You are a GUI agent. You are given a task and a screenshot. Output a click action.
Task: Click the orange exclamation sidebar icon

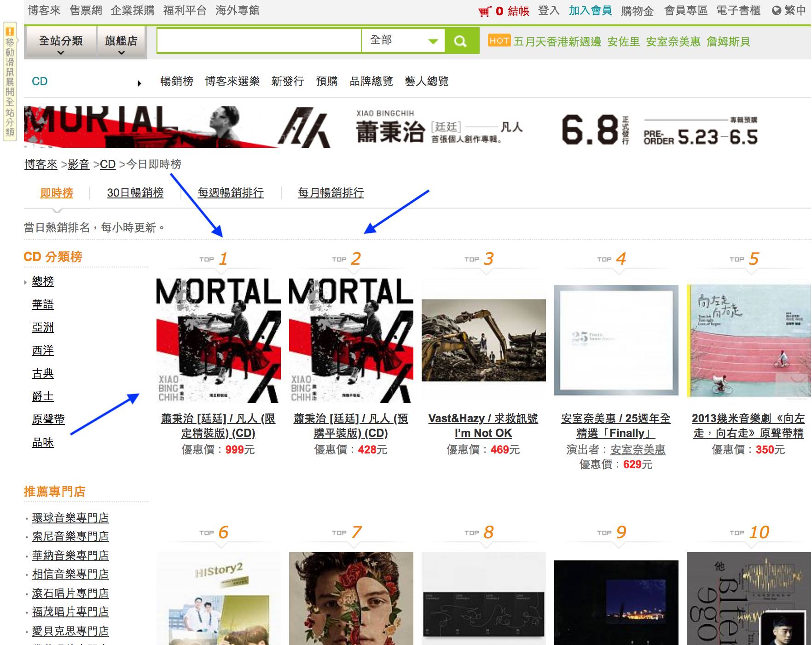point(10,32)
